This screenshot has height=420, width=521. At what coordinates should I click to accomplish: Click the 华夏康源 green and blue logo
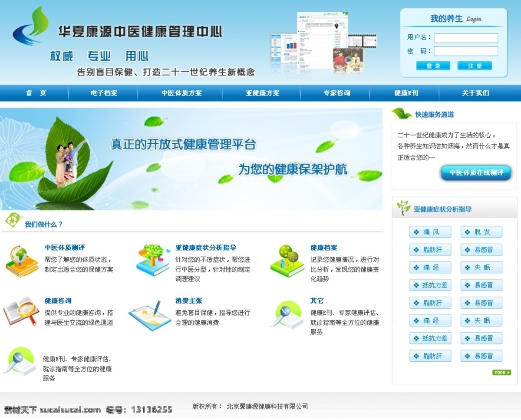[x=31, y=26]
